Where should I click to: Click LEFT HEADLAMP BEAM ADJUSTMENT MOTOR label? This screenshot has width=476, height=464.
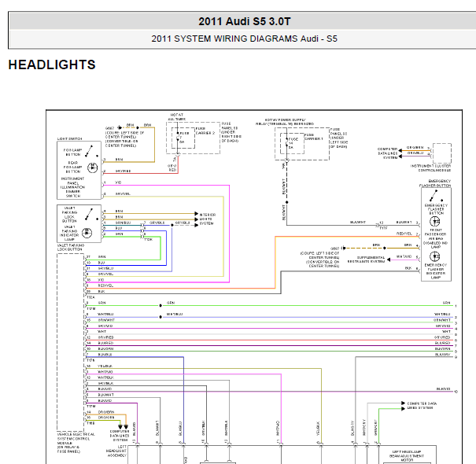[407, 456]
